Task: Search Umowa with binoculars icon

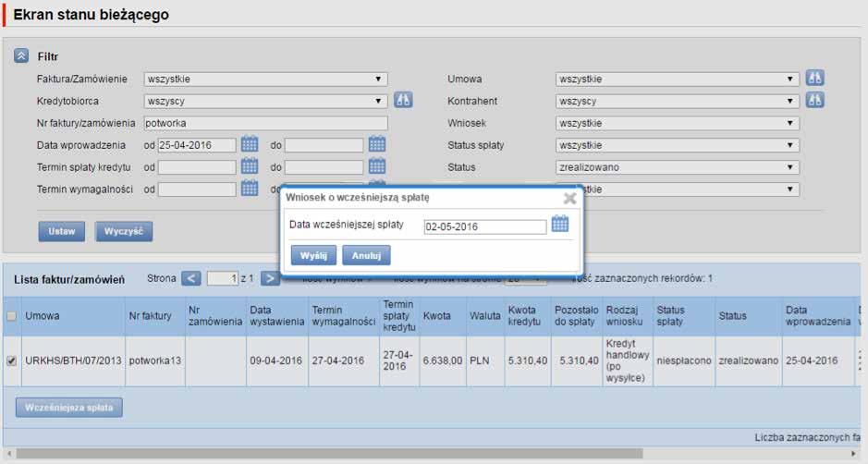Action: (815, 78)
